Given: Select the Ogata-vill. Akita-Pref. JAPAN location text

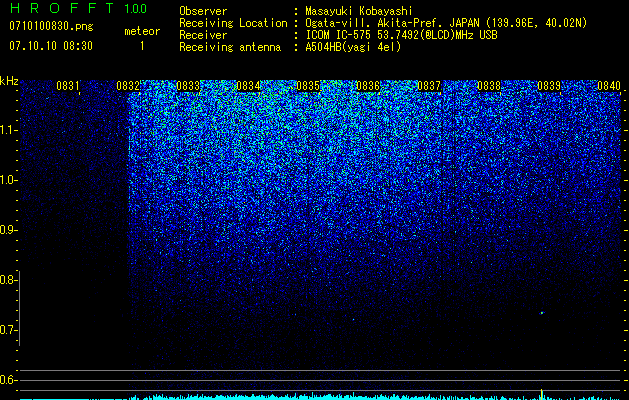Looking at the screenshot, I should (446, 23).
